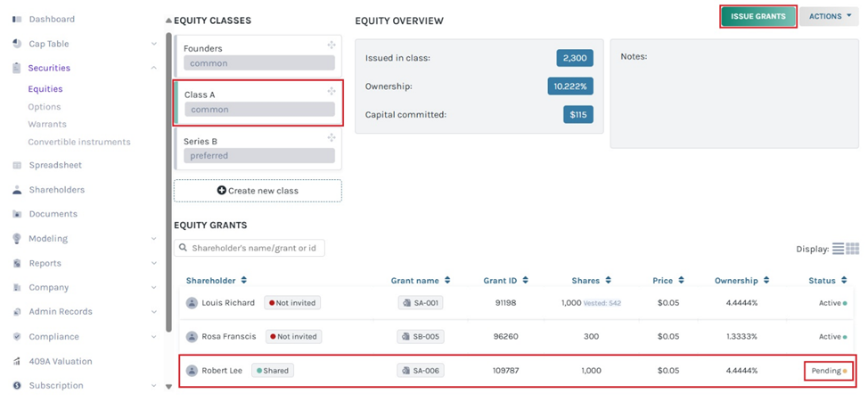Open the Dashboard sidebar icon
Viewport: 868px width, 402px height.
(x=17, y=19)
